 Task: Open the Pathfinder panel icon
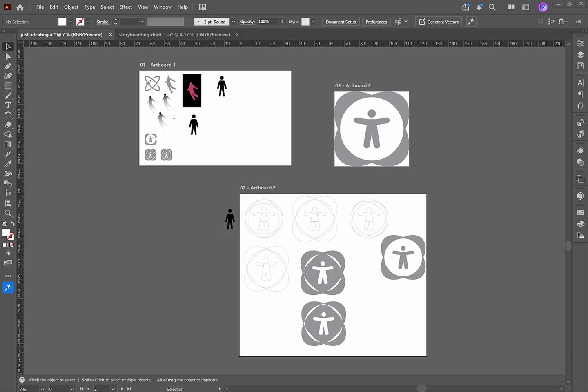tap(580, 179)
